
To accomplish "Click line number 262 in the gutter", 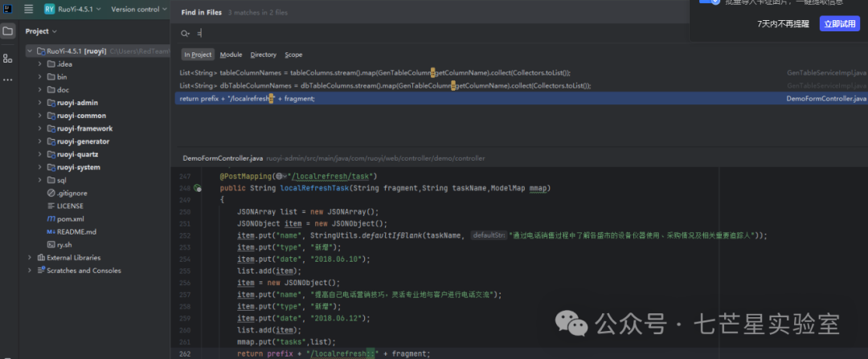I will point(184,353).
